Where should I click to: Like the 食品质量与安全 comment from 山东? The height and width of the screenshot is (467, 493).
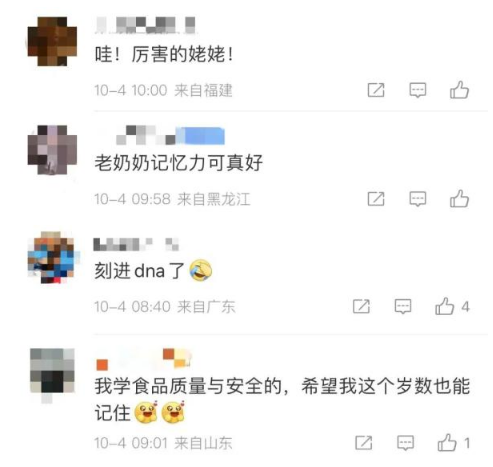[x=454, y=443]
